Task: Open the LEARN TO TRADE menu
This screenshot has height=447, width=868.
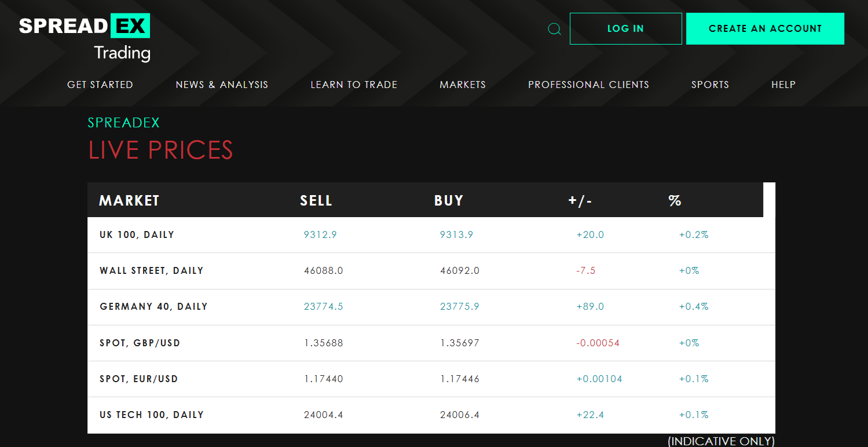Action: 354,85
